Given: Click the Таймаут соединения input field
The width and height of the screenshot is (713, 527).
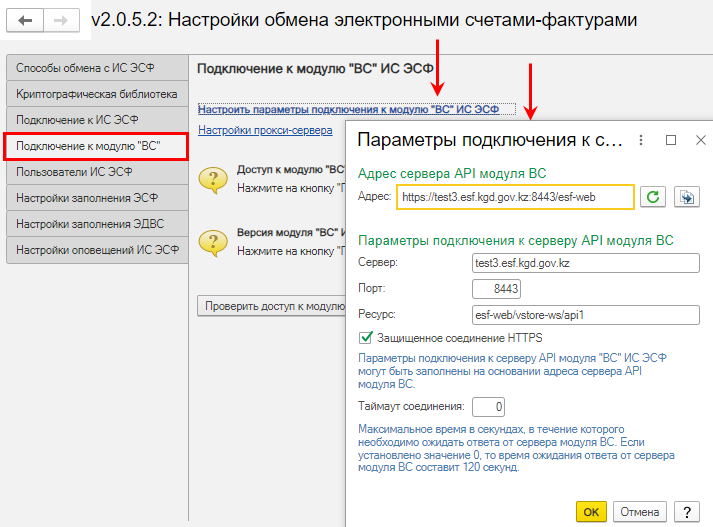Looking at the screenshot, I should pyautogui.click(x=488, y=407).
